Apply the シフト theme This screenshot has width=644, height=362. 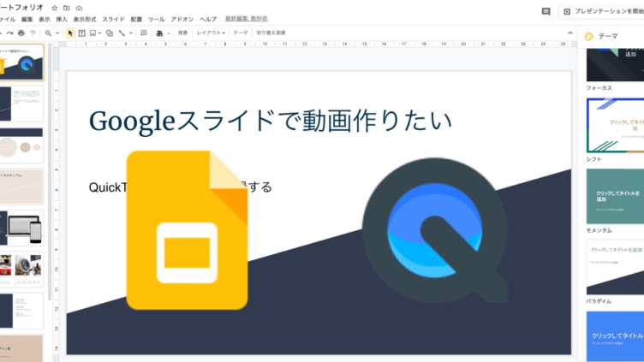pyautogui.click(x=615, y=125)
